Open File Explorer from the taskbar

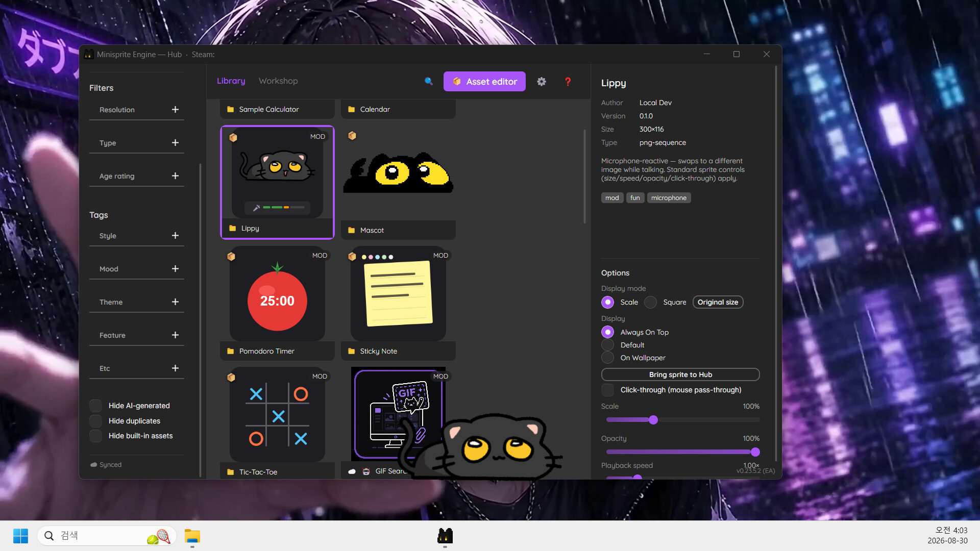pyautogui.click(x=192, y=536)
